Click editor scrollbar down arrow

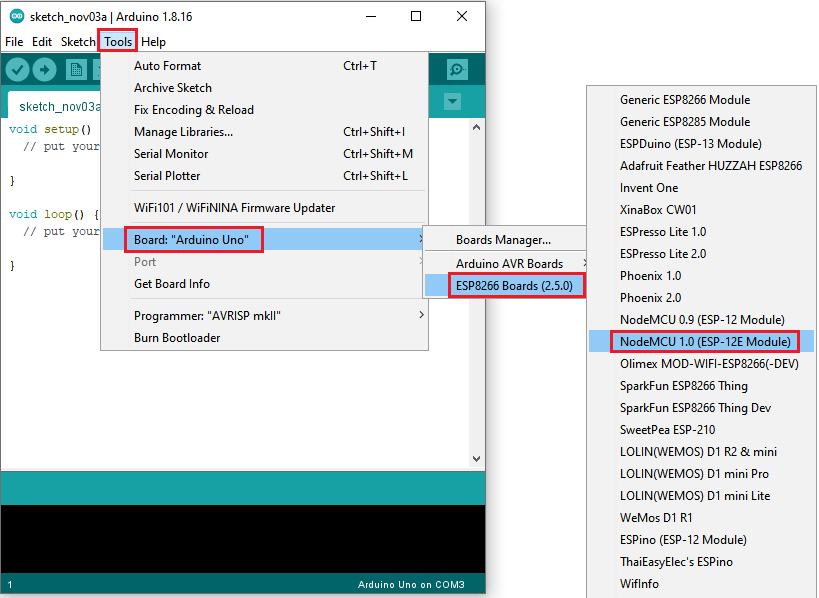[476, 459]
